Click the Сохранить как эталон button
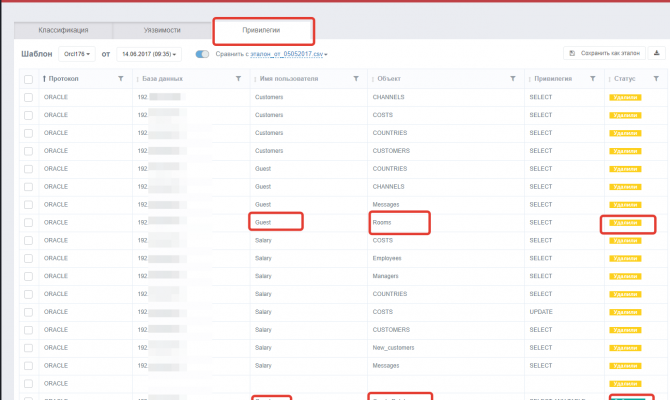This screenshot has height=400, width=670. pos(605,53)
